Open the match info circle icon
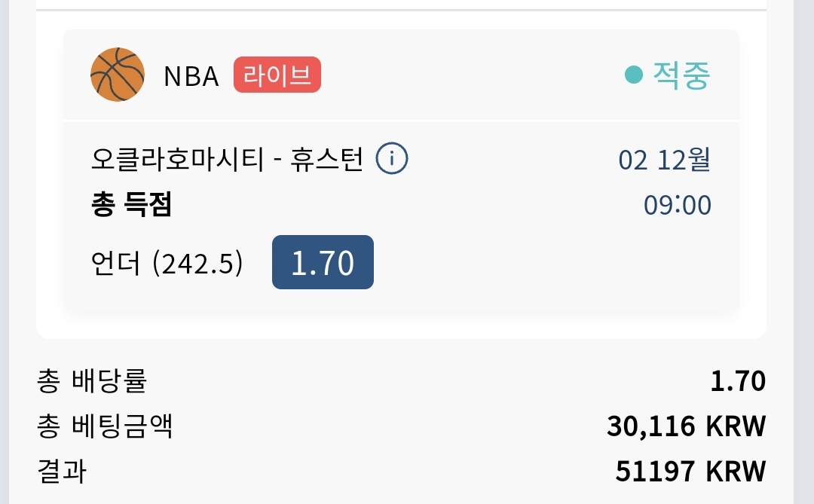The height and width of the screenshot is (504, 814). [x=392, y=158]
